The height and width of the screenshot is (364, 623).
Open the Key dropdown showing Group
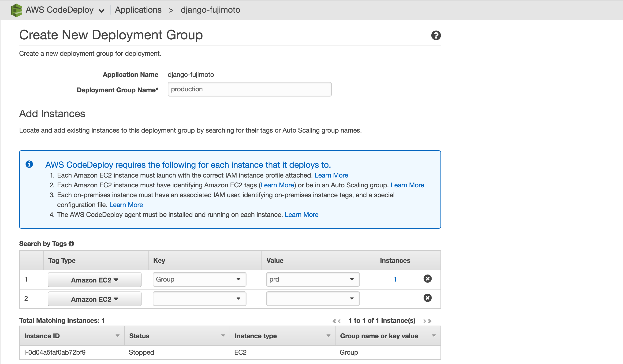199,279
